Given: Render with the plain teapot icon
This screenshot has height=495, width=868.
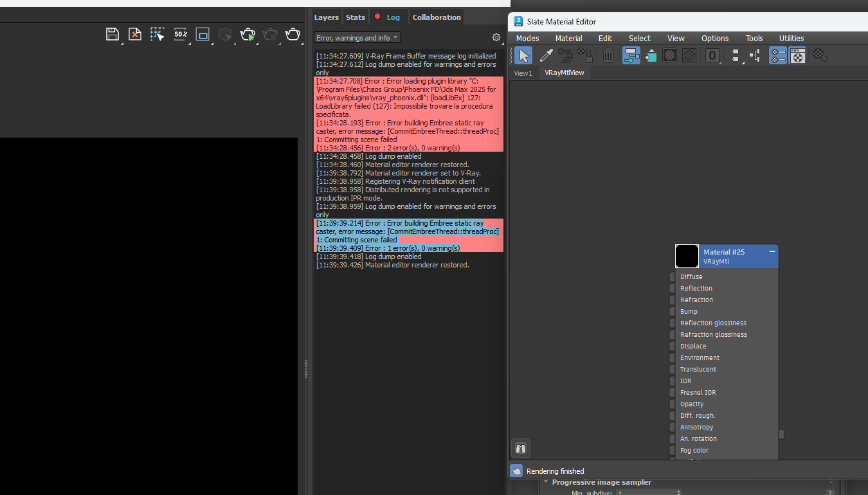Looking at the screenshot, I should (x=293, y=34).
